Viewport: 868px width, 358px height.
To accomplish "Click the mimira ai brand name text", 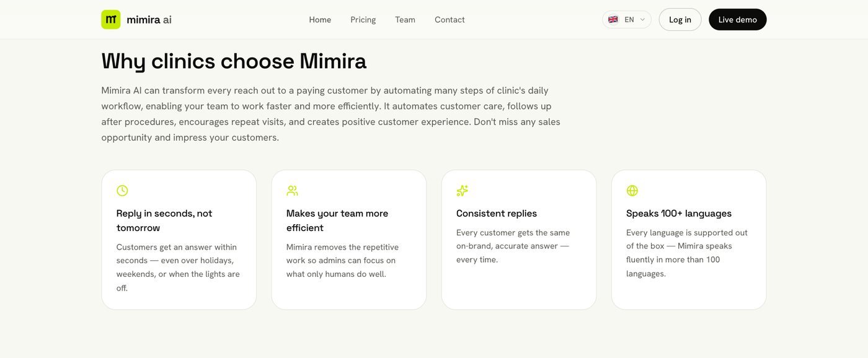I will point(149,20).
